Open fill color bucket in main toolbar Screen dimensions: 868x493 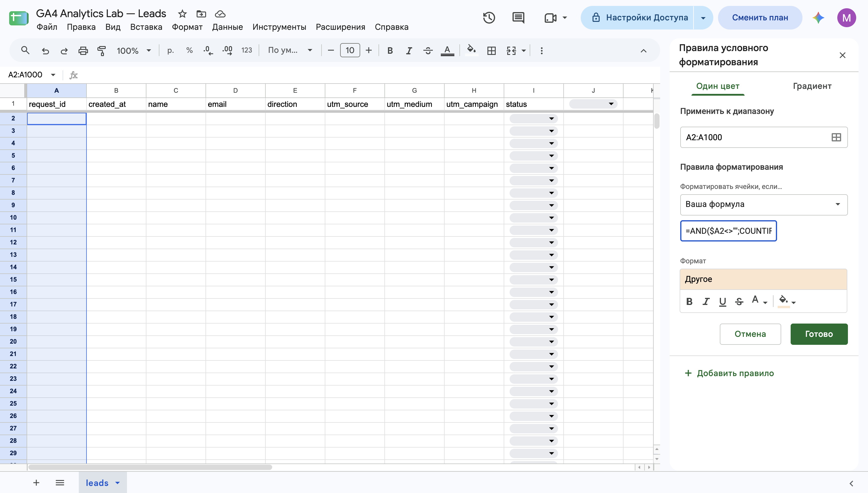click(x=471, y=50)
